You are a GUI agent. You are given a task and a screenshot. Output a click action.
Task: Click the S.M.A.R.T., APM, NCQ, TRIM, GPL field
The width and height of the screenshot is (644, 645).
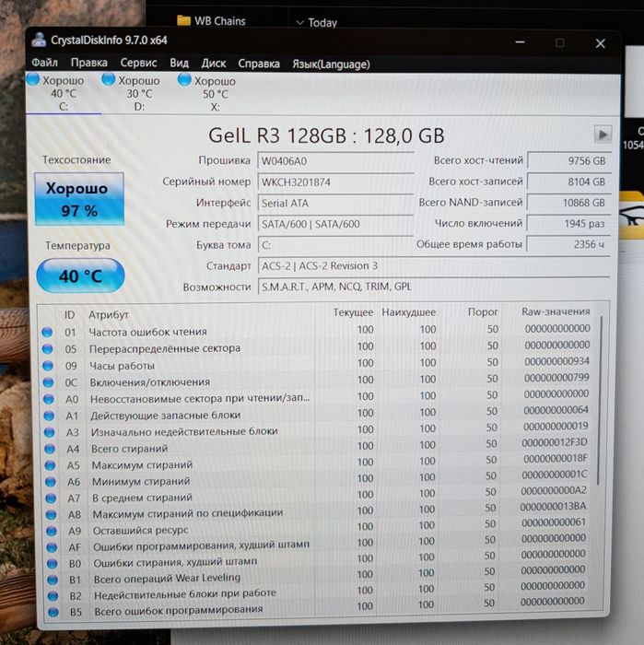433,287
